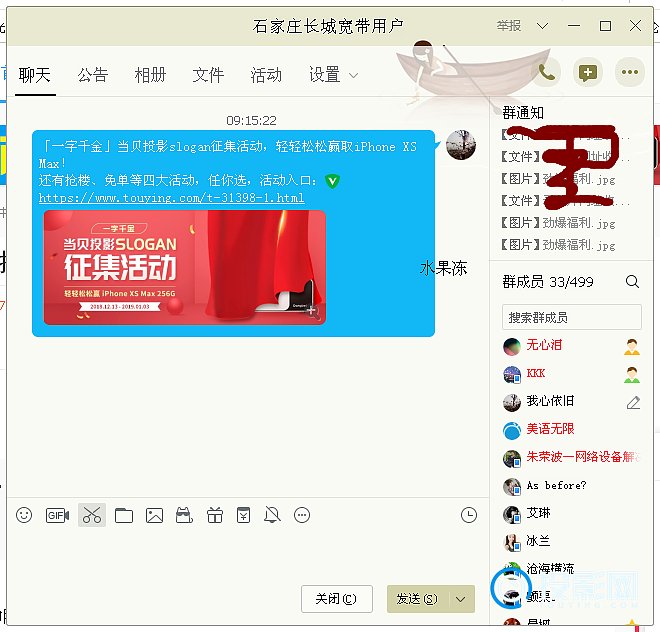Click the 举报 report link
Viewport: 660px width, 632px height.
click(x=509, y=26)
